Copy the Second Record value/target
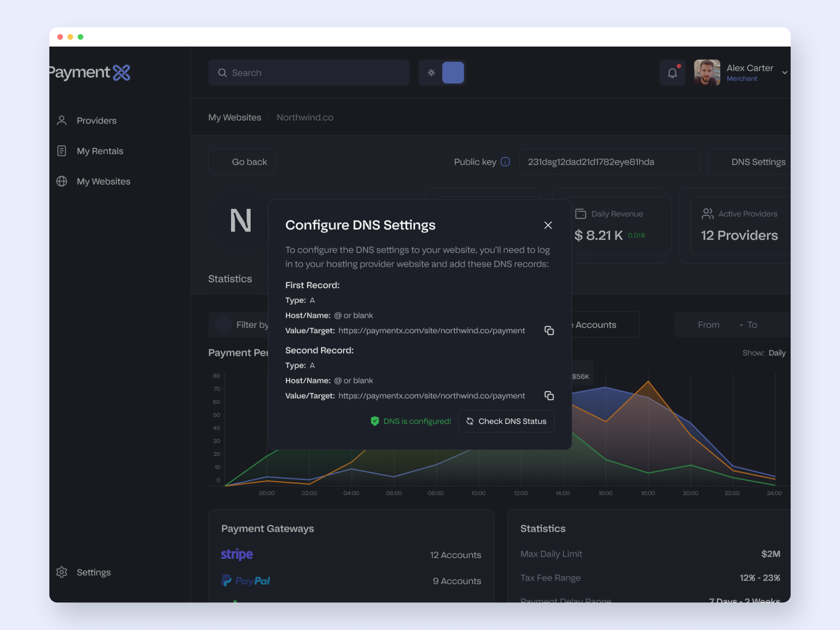Image resolution: width=840 pixels, height=630 pixels. point(549,396)
